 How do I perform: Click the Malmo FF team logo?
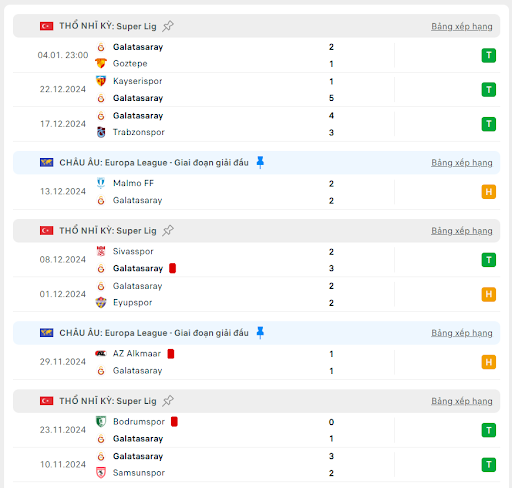pyautogui.click(x=101, y=183)
